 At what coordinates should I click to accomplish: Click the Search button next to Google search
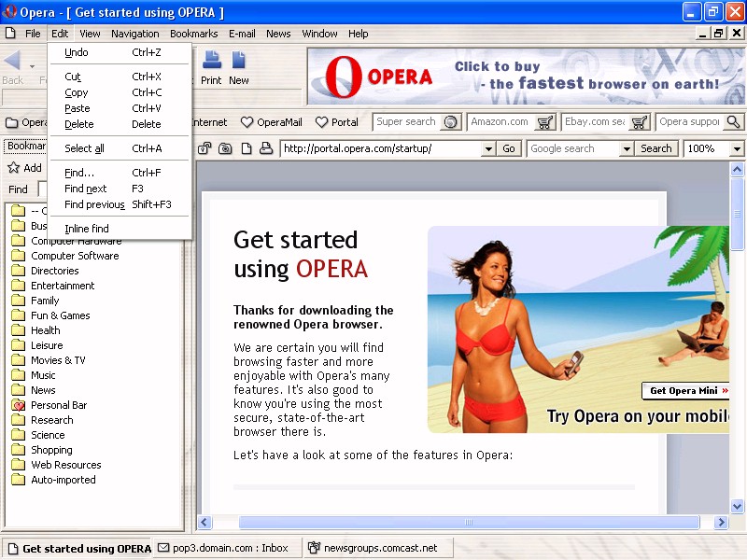pos(656,148)
